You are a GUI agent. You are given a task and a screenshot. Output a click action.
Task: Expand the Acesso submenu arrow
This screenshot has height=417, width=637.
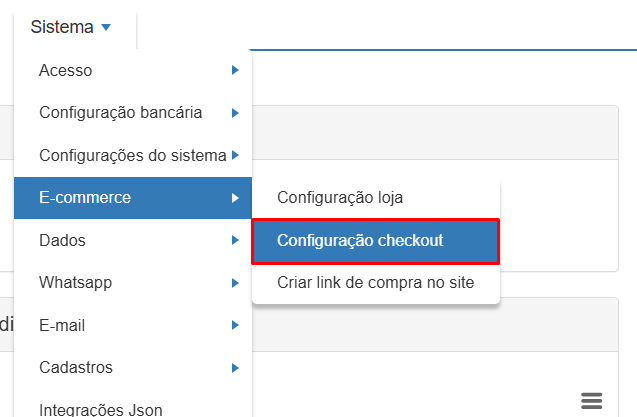point(235,70)
